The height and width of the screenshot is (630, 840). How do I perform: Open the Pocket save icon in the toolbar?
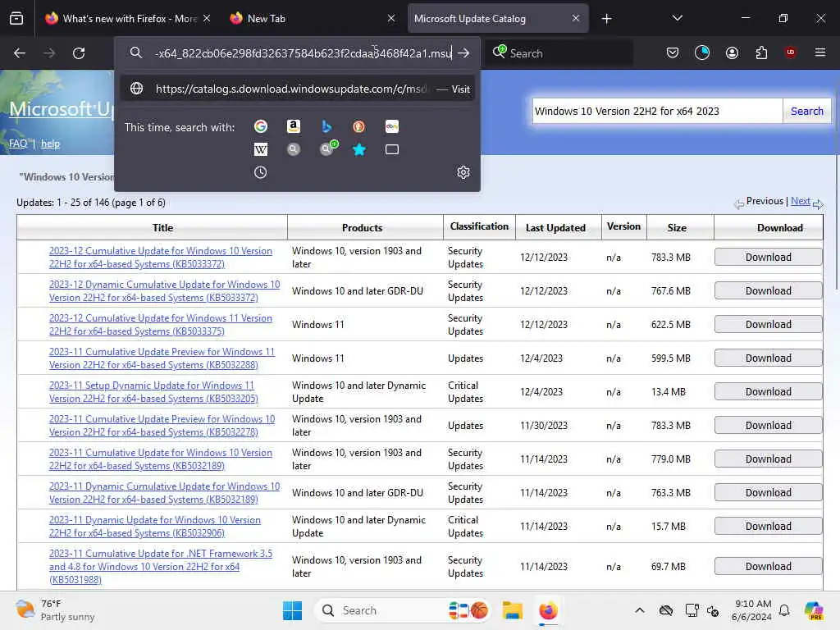point(673,52)
